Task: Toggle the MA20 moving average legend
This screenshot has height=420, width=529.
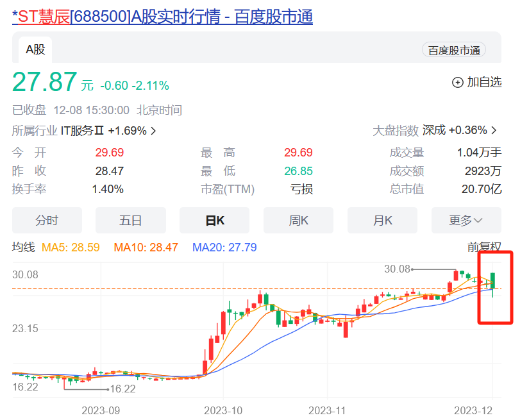Action: [224, 248]
